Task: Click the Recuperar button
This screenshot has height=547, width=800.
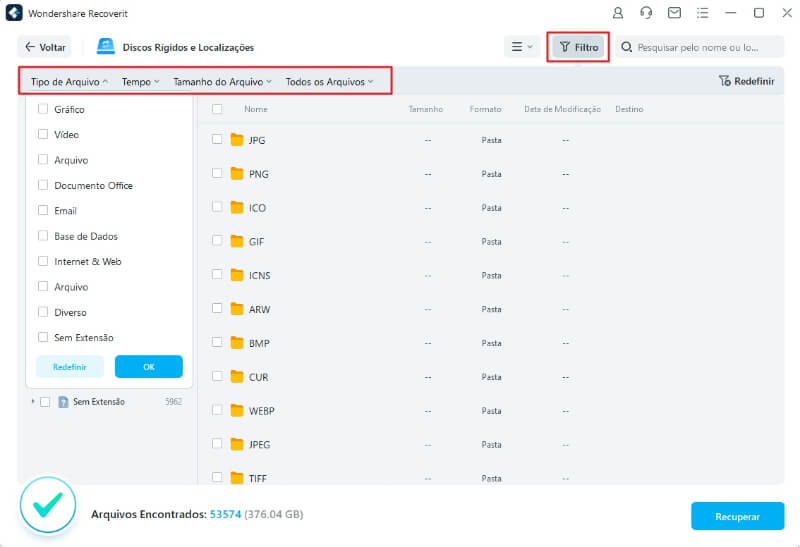Action: click(737, 516)
